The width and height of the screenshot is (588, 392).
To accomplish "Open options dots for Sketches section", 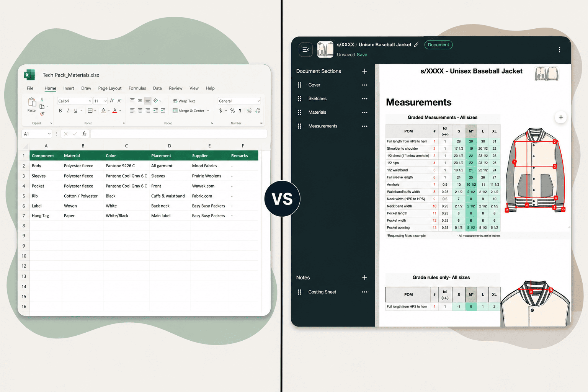I will [364, 99].
